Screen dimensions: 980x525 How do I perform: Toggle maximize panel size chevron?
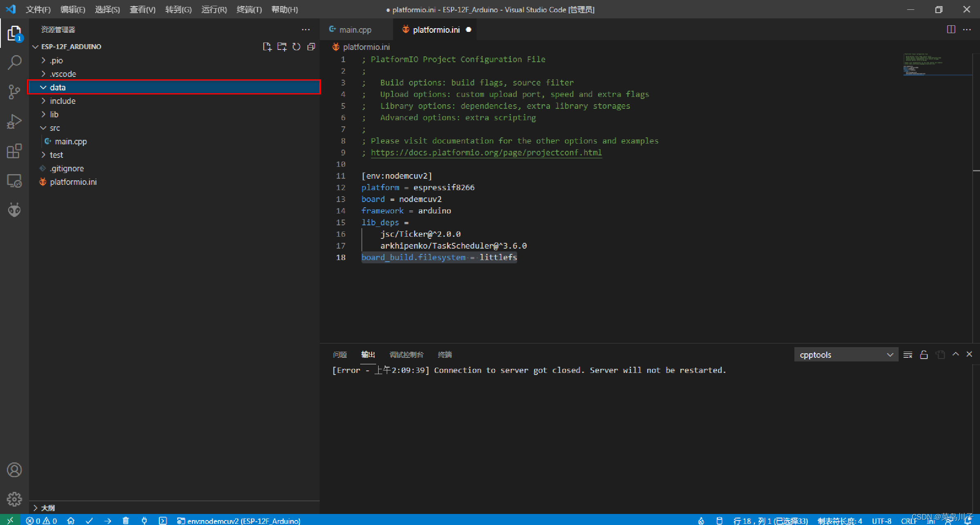coord(955,354)
